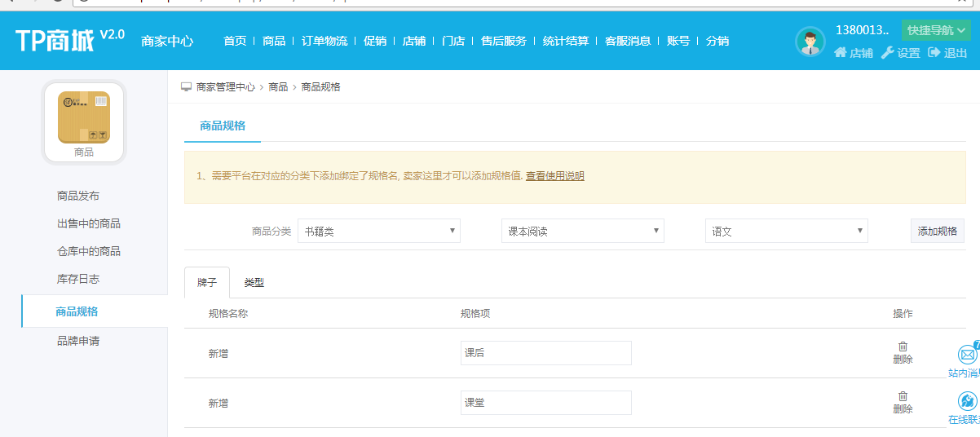The width and height of the screenshot is (980, 437).
Task: Go to 商家管理中心 breadcrumb
Action: click(225, 87)
